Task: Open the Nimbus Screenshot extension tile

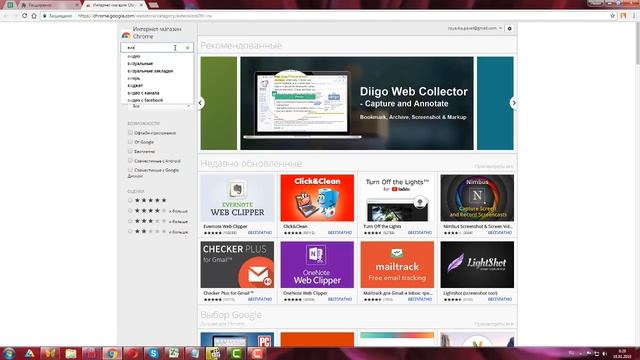Action: point(477,204)
